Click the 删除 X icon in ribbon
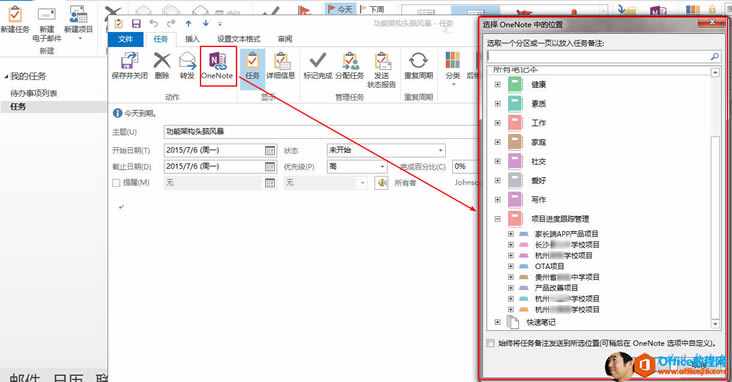The width and height of the screenshot is (732, 382). click(x=162, y=61)
